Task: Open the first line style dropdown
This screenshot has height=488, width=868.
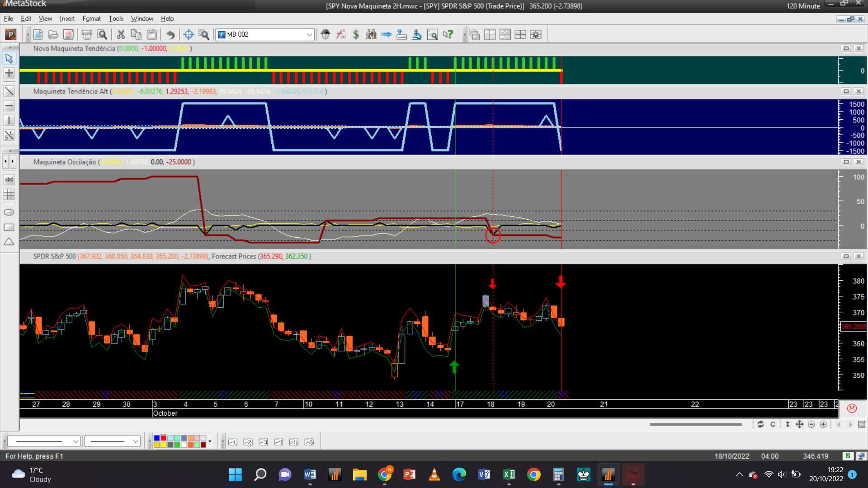Action: point(75,441)
